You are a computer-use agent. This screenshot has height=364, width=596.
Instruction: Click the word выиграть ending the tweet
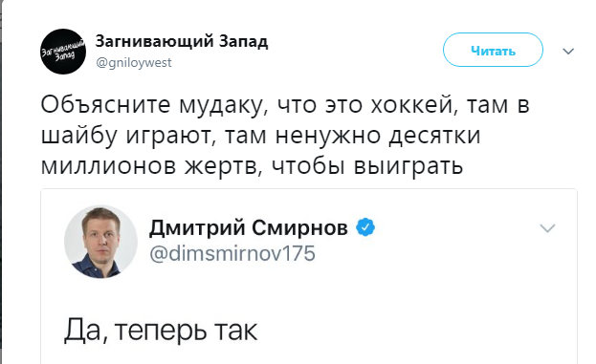[408, 166]
